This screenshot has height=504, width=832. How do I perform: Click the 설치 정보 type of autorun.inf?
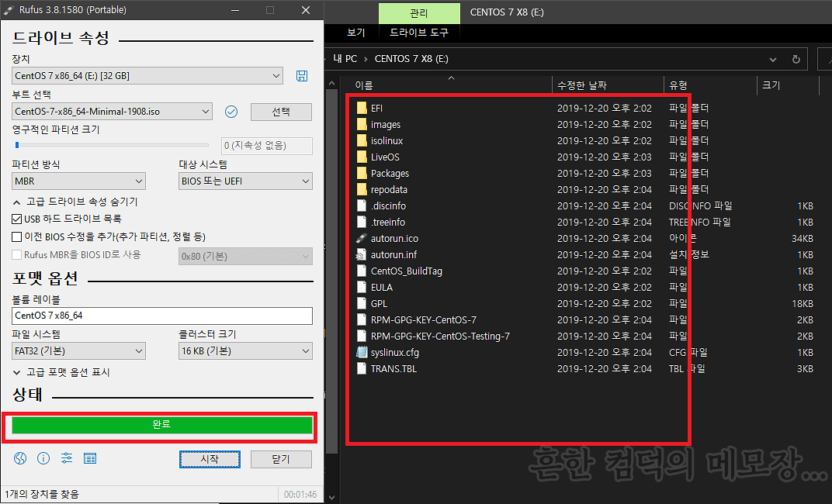click(x=688, y=254)
